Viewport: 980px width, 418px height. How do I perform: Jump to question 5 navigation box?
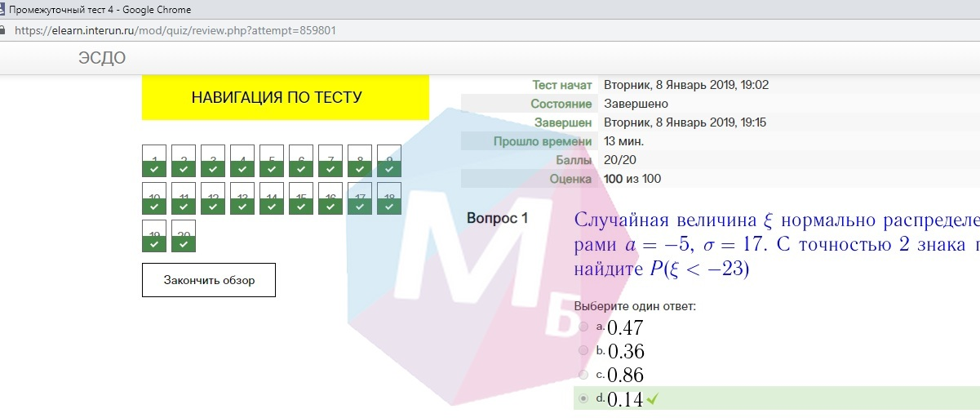pos(272,161)
